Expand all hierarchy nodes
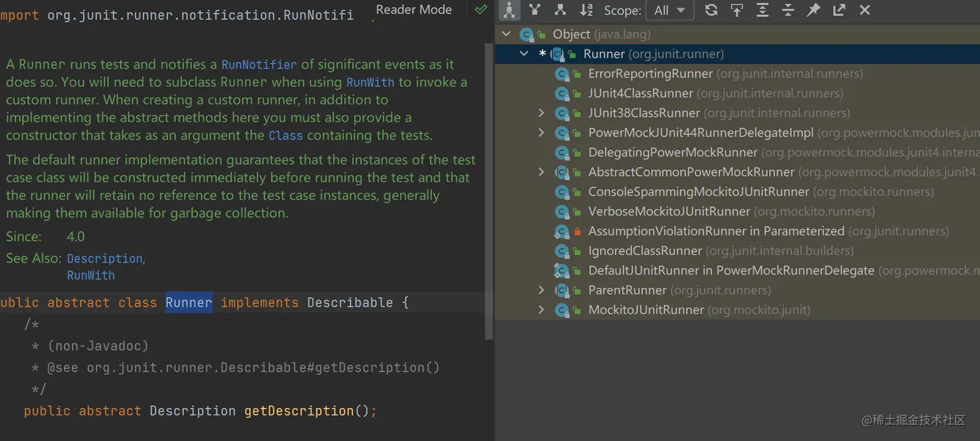 point(762,10)
